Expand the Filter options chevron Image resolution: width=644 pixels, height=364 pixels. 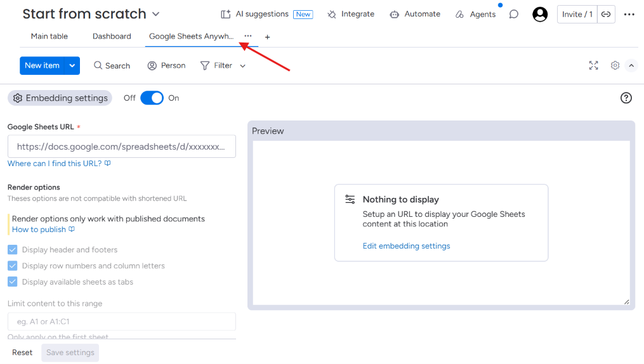pyautogui.click(x=243, y=66)
